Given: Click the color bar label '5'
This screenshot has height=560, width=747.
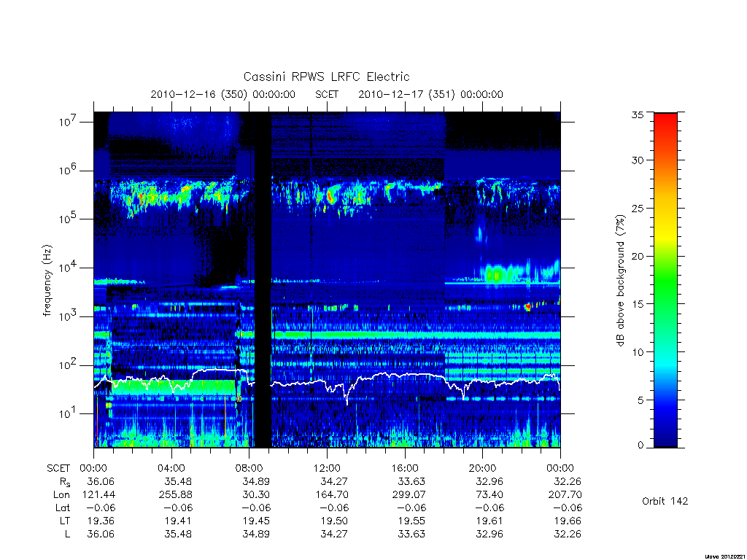Looking at the screenshot, I should 640,400.
